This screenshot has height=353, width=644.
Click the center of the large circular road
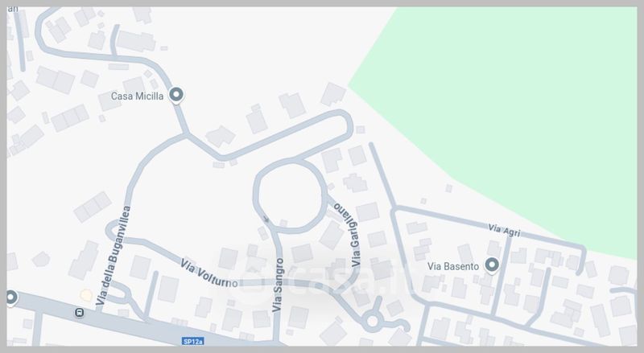291,196
